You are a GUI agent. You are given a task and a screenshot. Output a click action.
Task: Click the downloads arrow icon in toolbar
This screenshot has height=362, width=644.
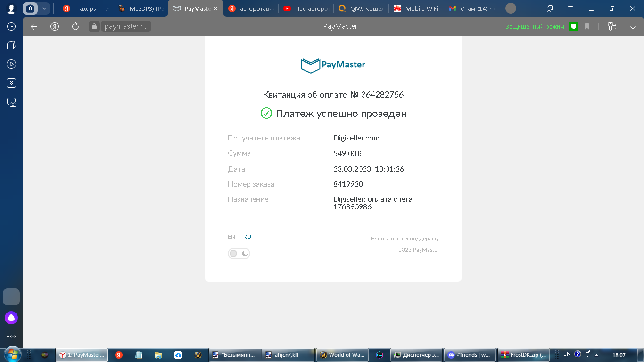[x=633, y=26]
